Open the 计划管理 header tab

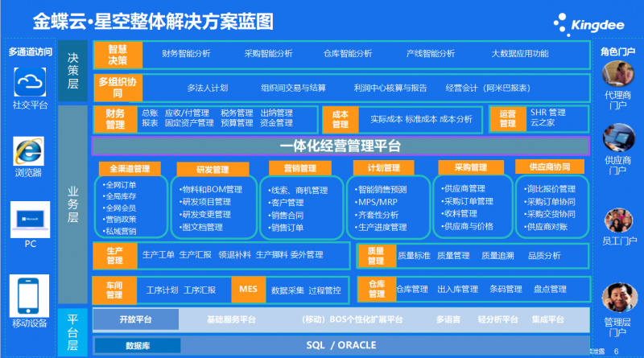384,168
